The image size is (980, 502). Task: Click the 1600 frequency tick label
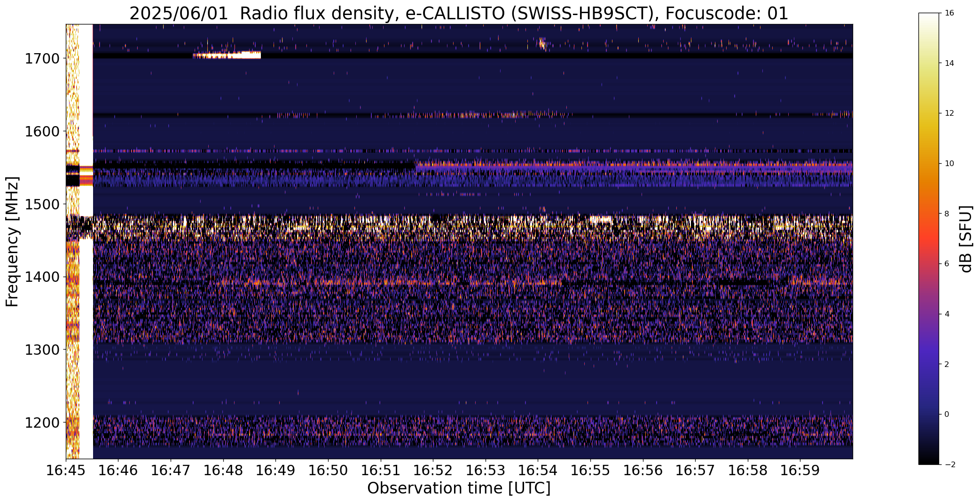pos(42,131)
